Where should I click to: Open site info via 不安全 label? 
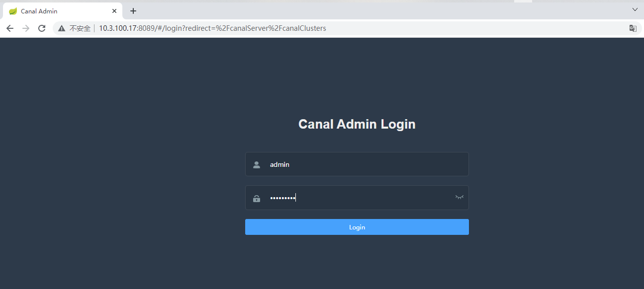click(80, 28)
